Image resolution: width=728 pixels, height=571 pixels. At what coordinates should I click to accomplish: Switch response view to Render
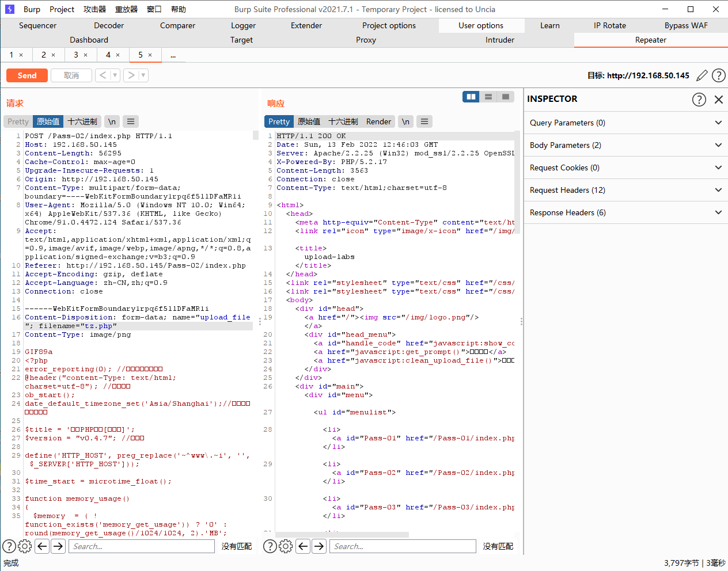378,121
